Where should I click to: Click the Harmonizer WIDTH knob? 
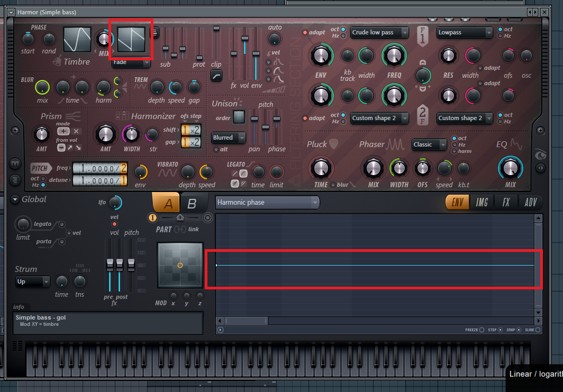pos(131,134)
